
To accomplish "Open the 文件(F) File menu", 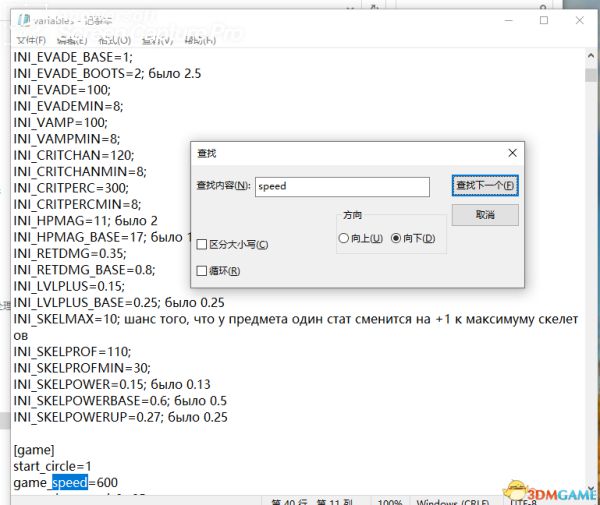I will [31, 40].
